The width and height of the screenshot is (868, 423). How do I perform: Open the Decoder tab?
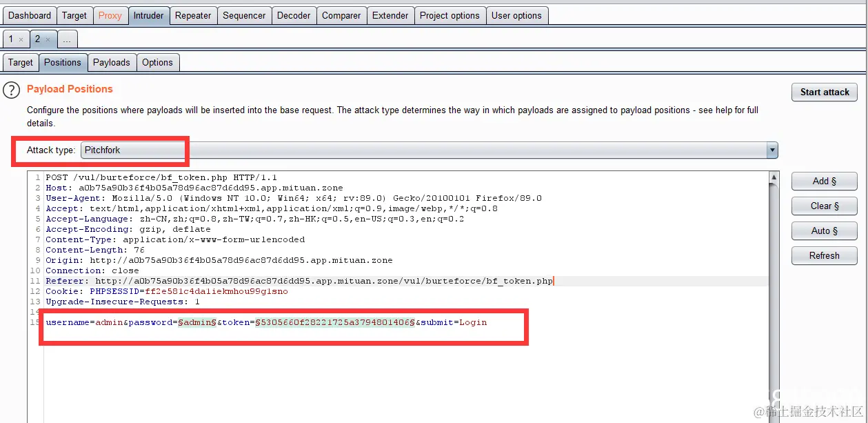click(x=294, y=15)
